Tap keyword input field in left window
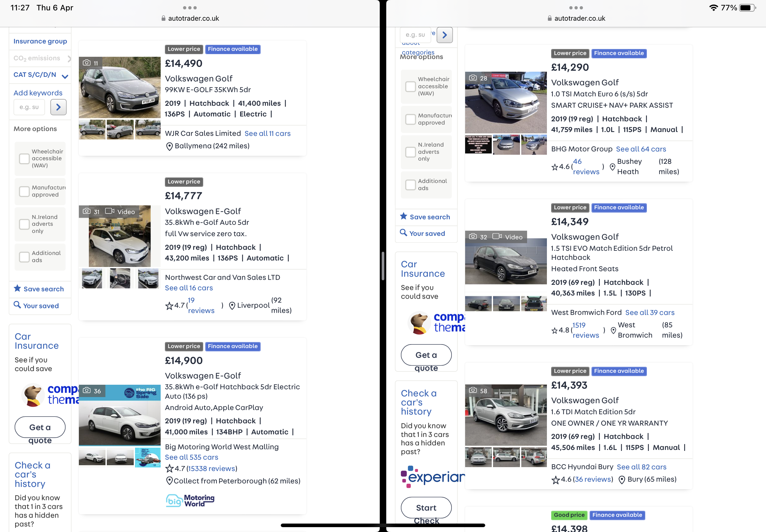This screenshot has height=532, width=766. [x=29, y=107]
